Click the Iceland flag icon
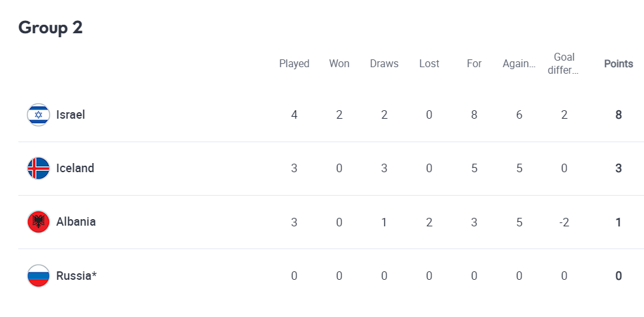Image resolution: width=644 pixels, height=317 pixels. tap(38, 168)
